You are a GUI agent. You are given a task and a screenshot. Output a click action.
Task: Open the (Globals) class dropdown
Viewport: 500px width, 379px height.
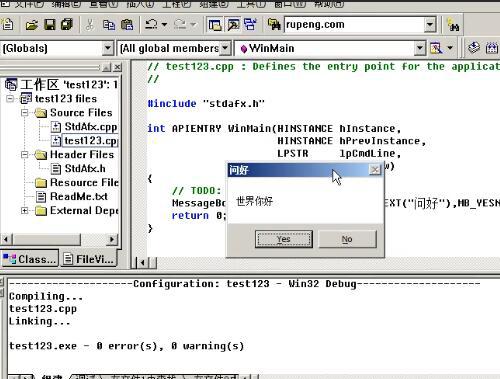107,49
